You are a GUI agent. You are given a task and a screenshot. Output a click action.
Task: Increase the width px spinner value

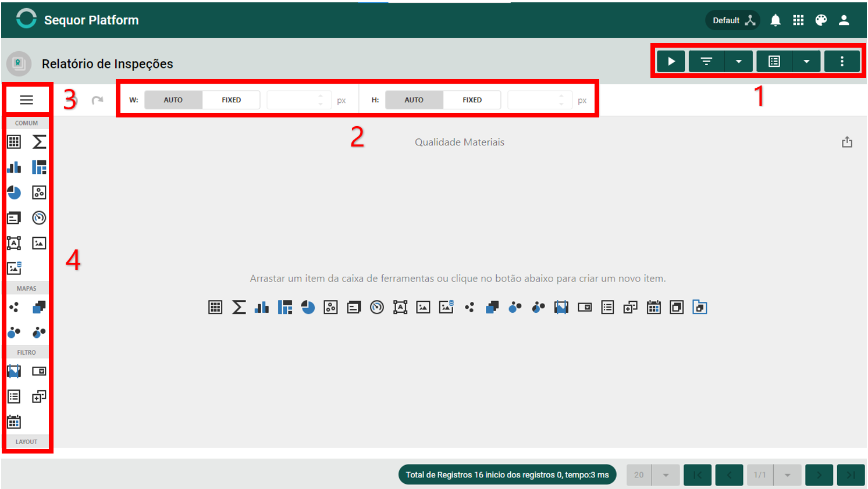click(x=321, y=96)
